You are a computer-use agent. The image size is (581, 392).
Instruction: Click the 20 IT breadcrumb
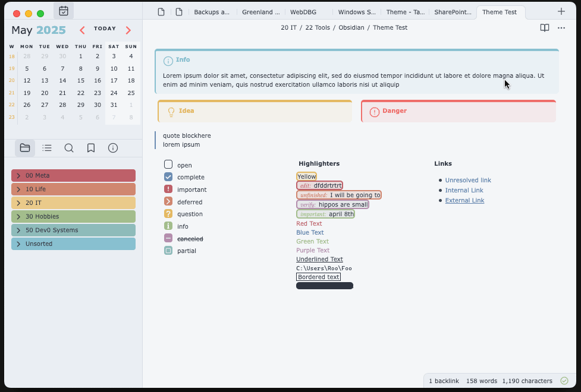(x=288, y=27)
